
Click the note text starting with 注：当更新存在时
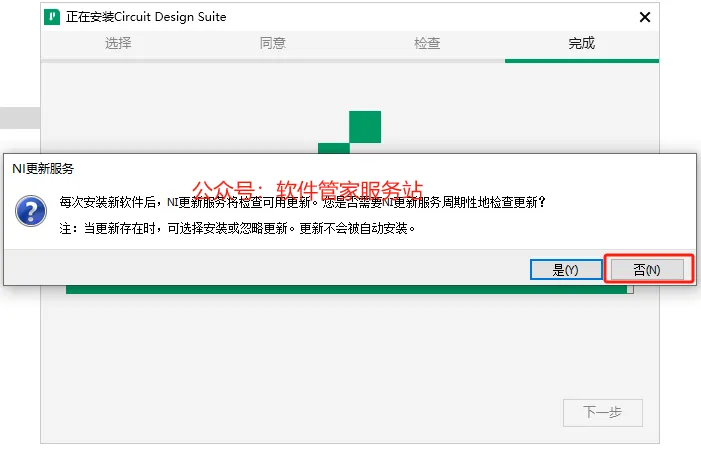tap(237, 228)
